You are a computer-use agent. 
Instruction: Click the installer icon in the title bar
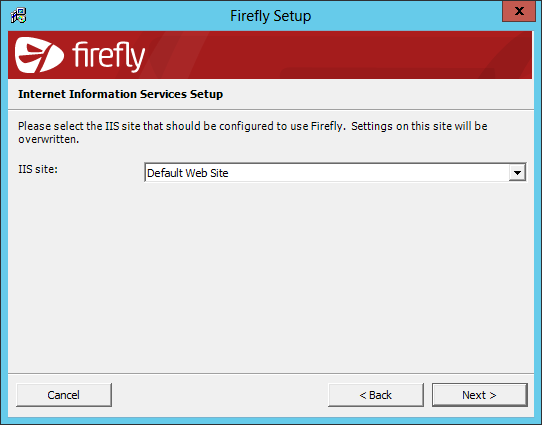18,16
